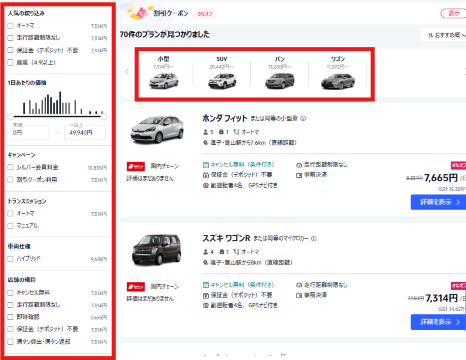Check オートマ under トランスミッション

(10, 213)
